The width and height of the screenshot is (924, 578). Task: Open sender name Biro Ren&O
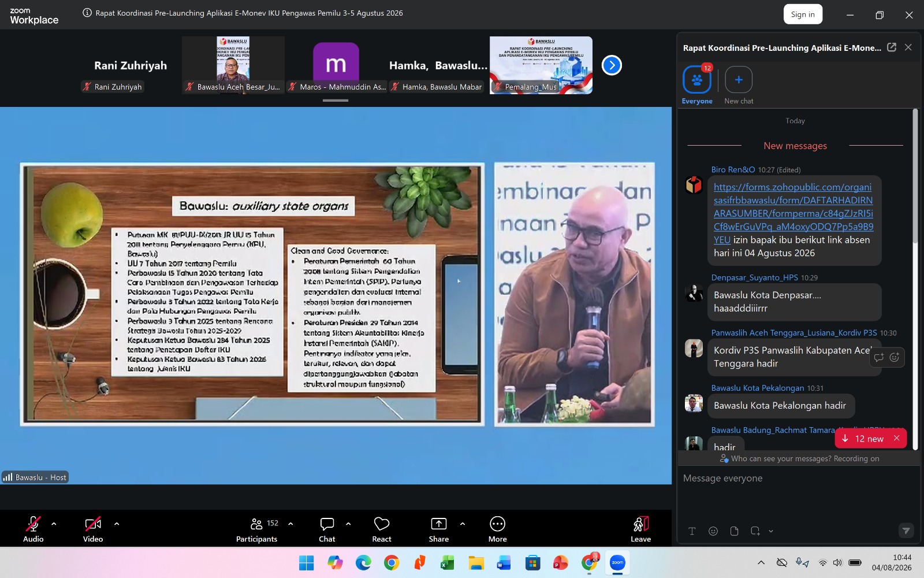click(x=733, y=170)
